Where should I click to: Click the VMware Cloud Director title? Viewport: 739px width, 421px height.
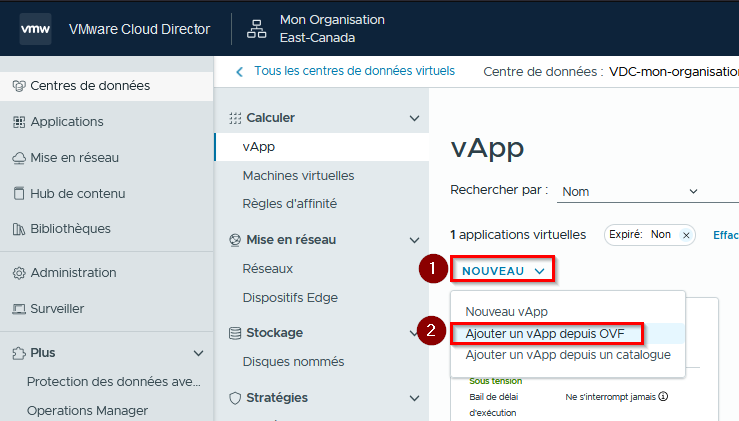(140, 29)
